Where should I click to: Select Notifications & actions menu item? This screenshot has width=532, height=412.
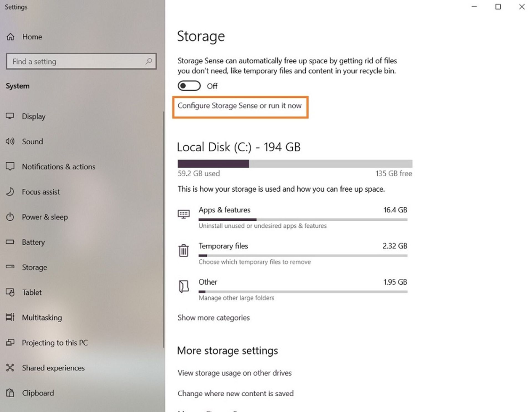(58, 167)
